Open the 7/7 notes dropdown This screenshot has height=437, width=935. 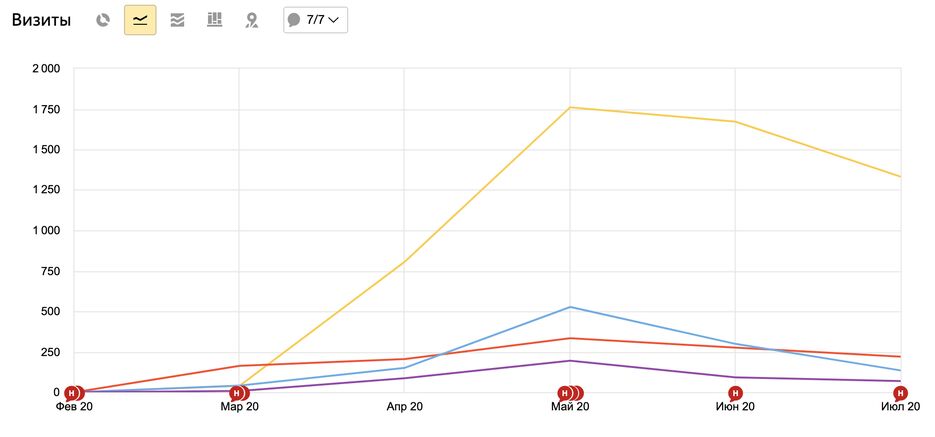point(315,20)
